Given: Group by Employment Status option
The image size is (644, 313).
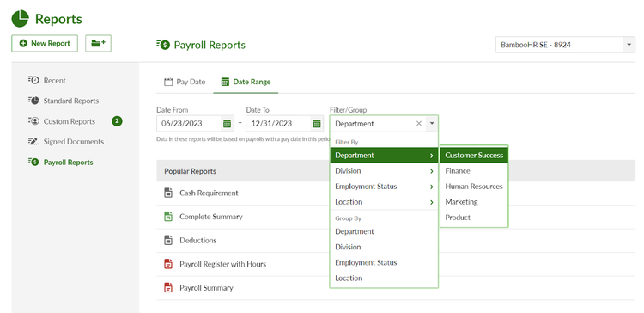Looking at the screenshot, I should pos(384,262).
